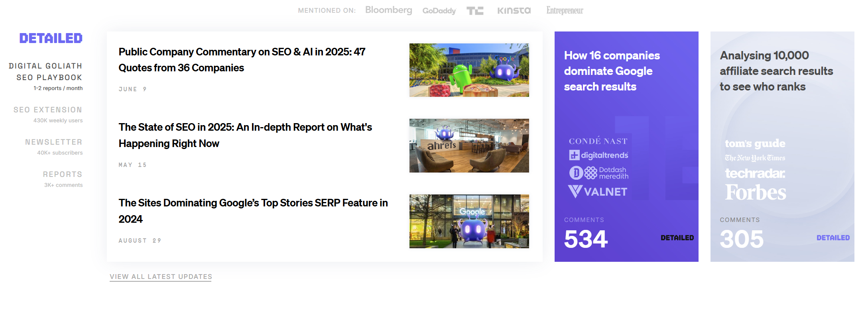Open the Reports menu item
The width and height of the screenshot is (868, 312).
click(x=63, y=174)
